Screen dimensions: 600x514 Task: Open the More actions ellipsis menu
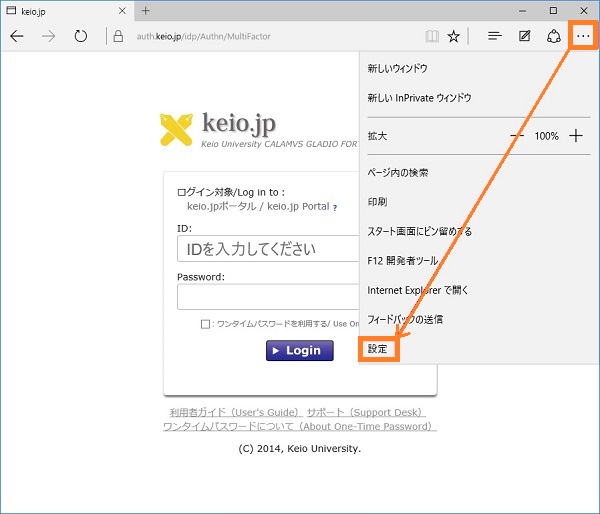[583, 36]
